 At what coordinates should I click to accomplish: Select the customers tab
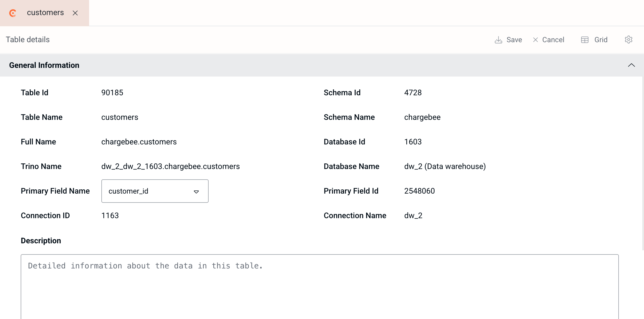click(45, 13)
